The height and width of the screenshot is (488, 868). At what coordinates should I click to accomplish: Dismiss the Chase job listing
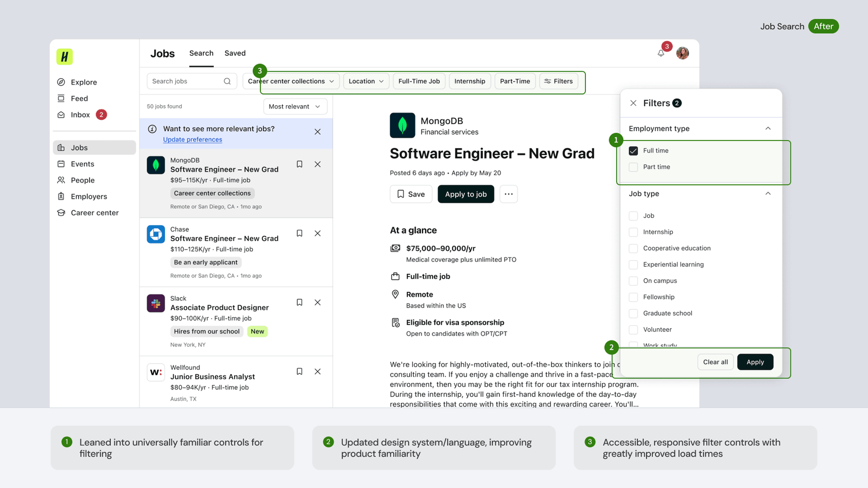tap(318, 233)
